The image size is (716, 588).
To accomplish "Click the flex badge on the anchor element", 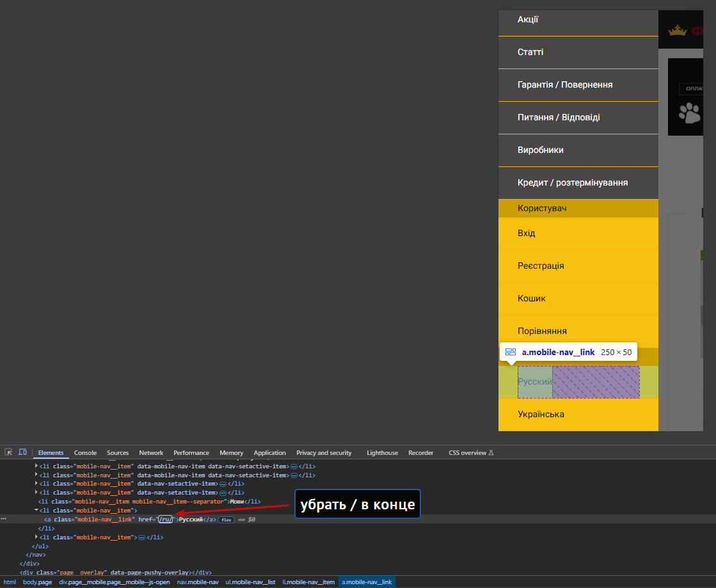I will coord(226,520).
